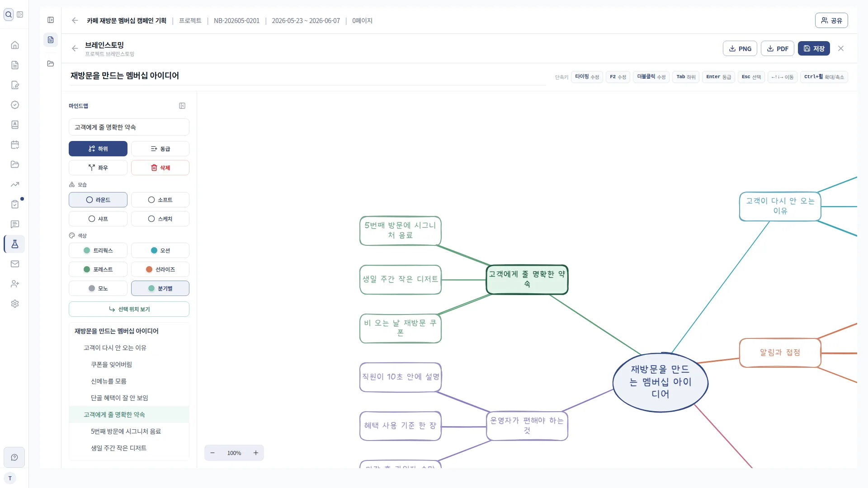Image resolution: width=868 pixels, height=488 pixels.
Task: Click the 저장 save button
Action: (x=814, y=48)
